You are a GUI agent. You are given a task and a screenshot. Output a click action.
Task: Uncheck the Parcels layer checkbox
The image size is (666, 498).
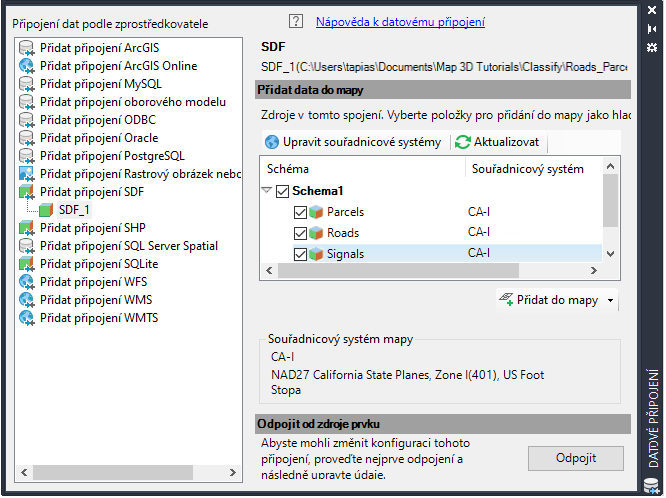pyautogui.click(x=301, y=212)
